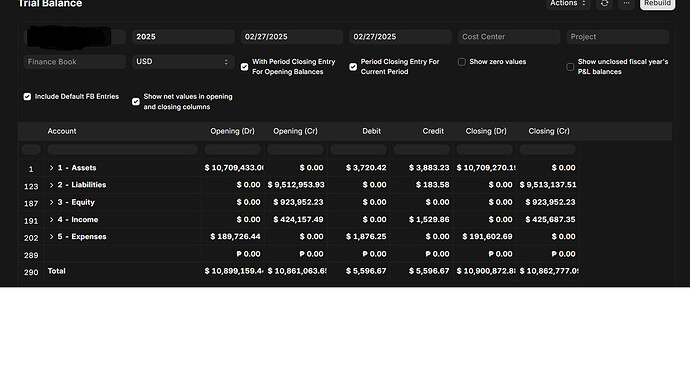The width and height of the screenshot is (690, 375).
Task: Click the Account column header
Action: [x=62, y=131]
